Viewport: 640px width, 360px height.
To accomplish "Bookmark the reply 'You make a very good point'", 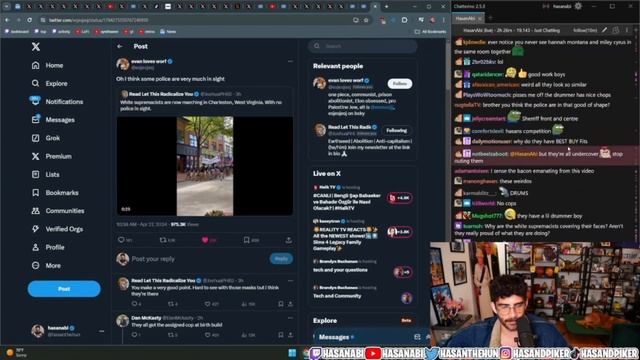I will (281, 304).
